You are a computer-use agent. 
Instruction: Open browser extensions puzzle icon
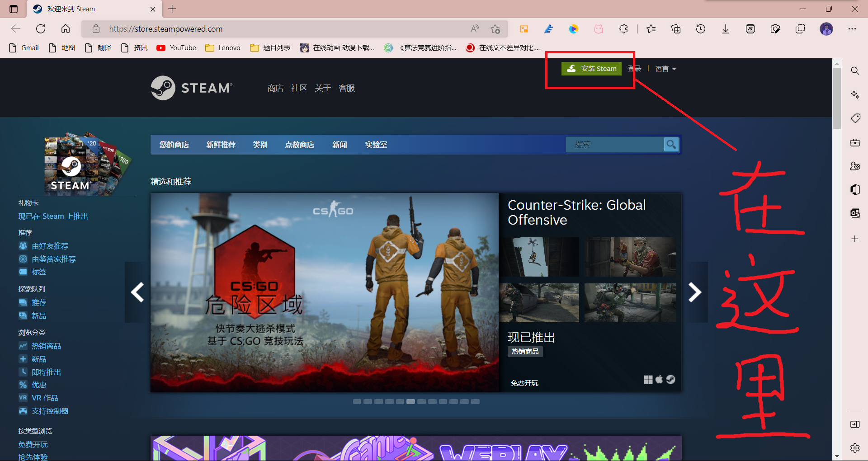tap(623, 29)
